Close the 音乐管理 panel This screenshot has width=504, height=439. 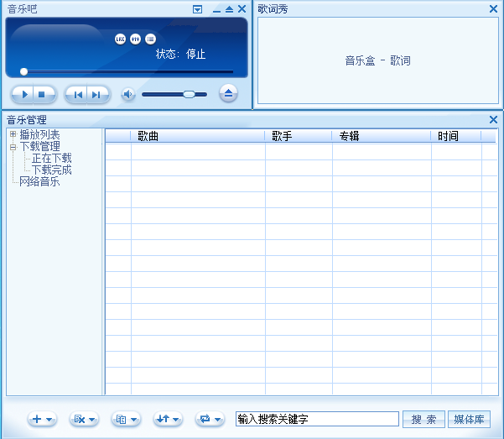[493, 120]
